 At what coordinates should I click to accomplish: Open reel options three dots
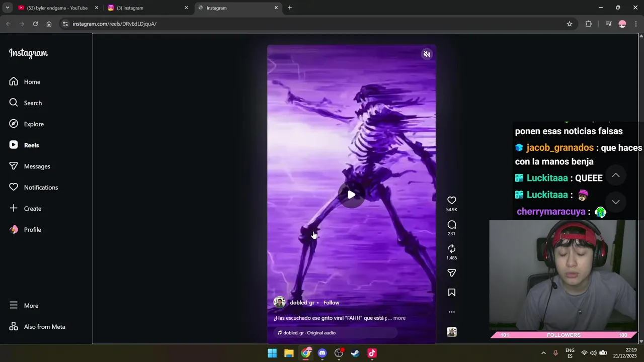pos(452,312)
